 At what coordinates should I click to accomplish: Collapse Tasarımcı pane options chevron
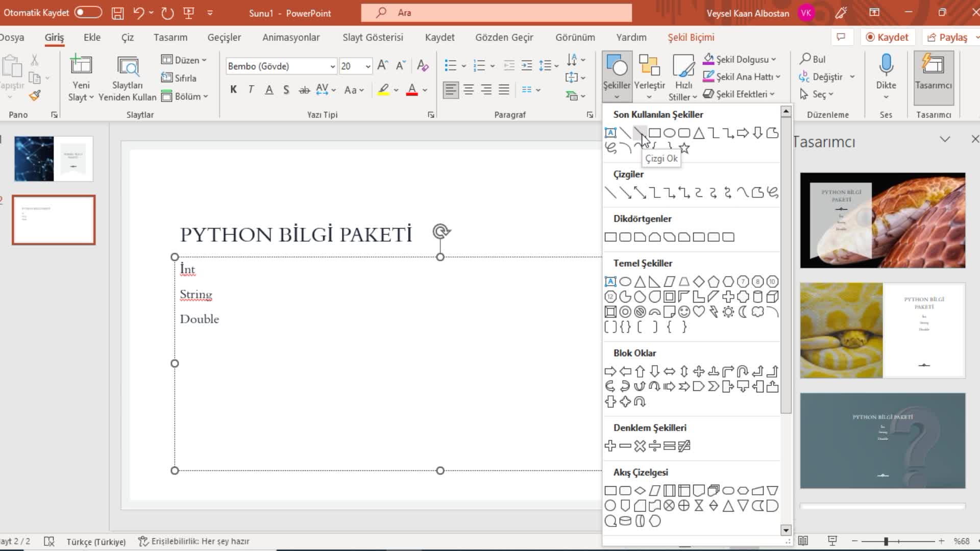pyautogui.click(x=945, y=139)
